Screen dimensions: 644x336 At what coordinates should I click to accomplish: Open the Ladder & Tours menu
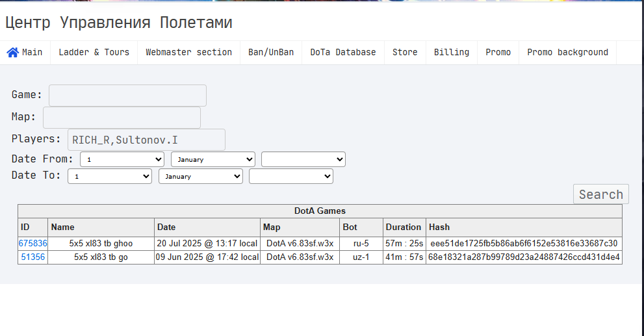click(94, 53)
